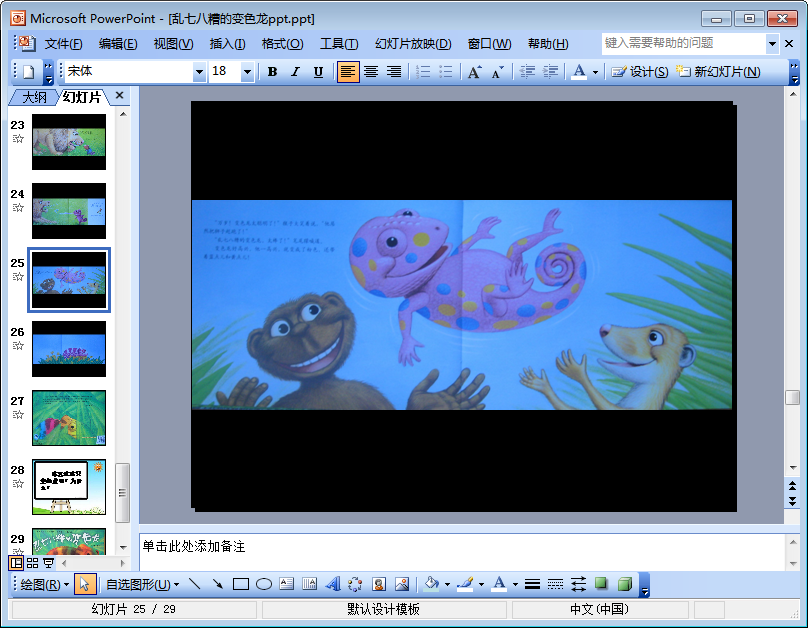Apply line color brush
The width and height of the screenshot is (808, 628).
point(465,584)
